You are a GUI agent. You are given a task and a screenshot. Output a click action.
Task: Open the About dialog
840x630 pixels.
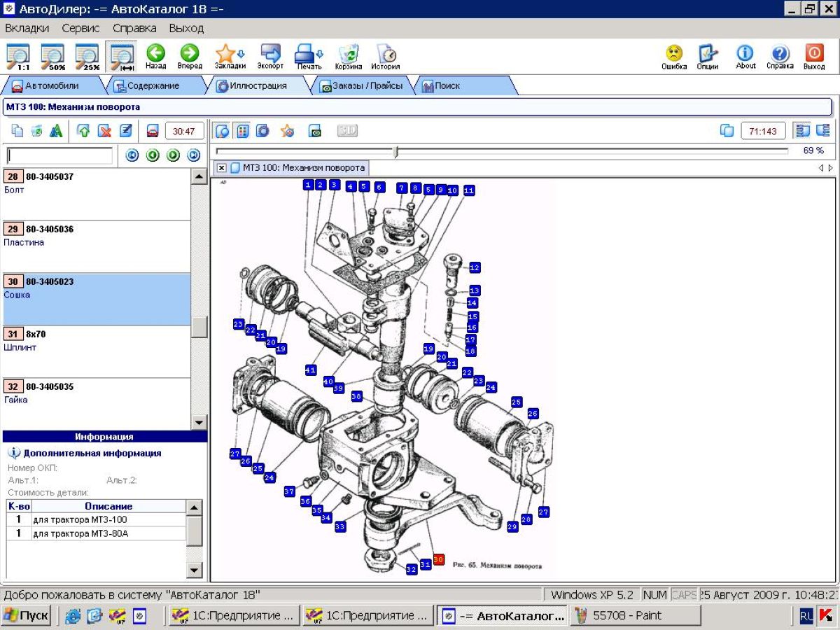745,57
